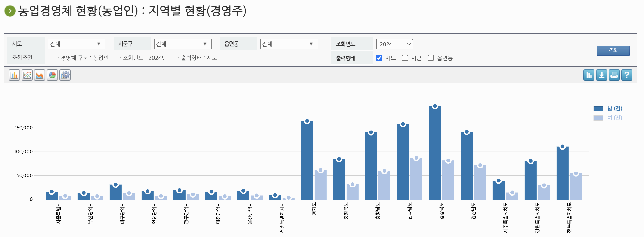Click the 강원특별자치도 male bar
The image size is (644, 237).
point(530,180)
